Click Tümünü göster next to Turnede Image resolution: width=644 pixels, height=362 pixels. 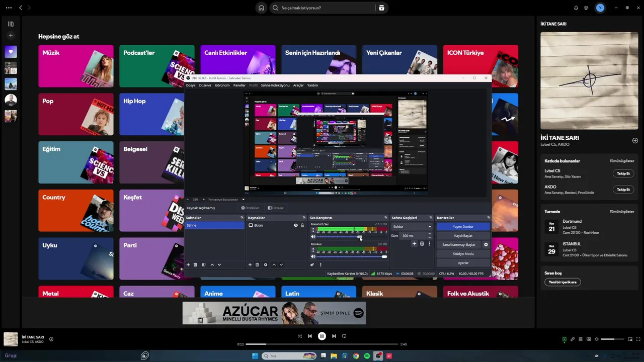pos(622,212)
